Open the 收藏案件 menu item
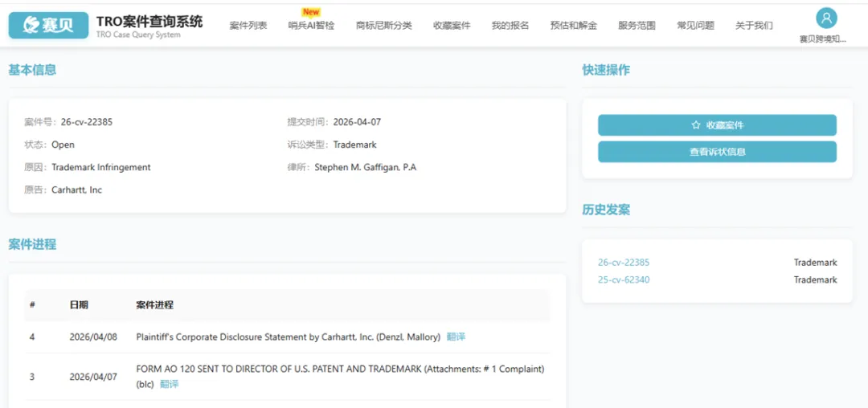Viewport: 868px width, 408px height. (x=452, y=26)
